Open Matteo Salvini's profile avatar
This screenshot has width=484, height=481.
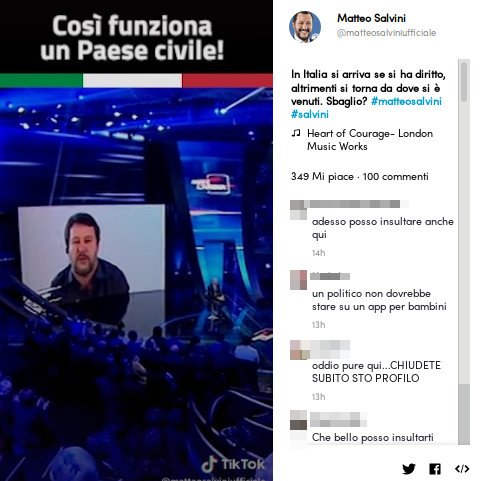(305, 27)
